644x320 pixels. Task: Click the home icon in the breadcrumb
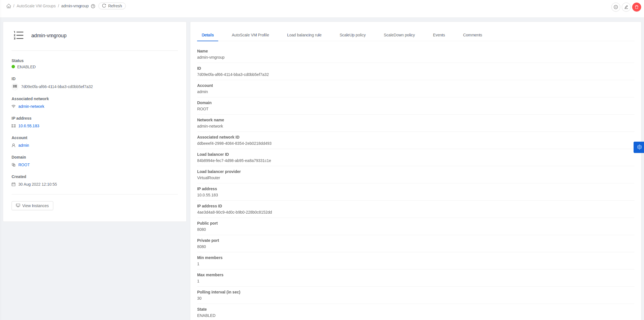pyautogui.click(x=9, y=6)
